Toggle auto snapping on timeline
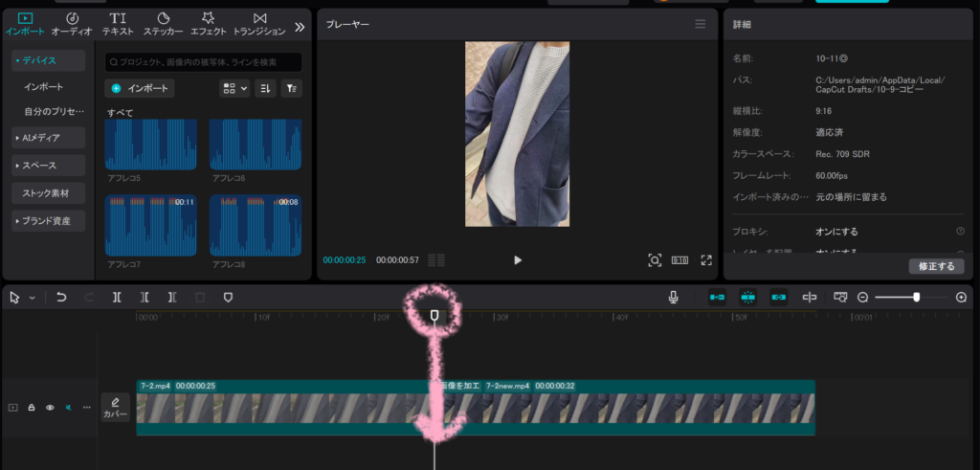This screenshot has height=470, width=980. click(747, 298)
